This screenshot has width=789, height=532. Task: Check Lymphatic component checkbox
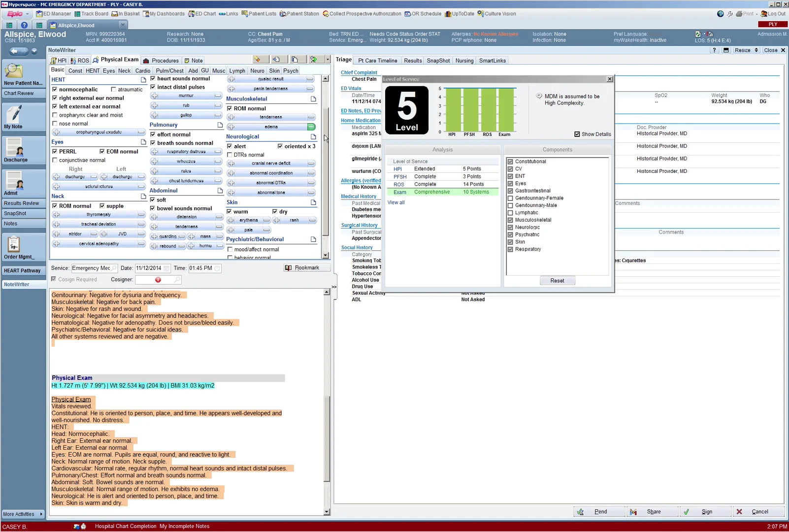[510, 213]
